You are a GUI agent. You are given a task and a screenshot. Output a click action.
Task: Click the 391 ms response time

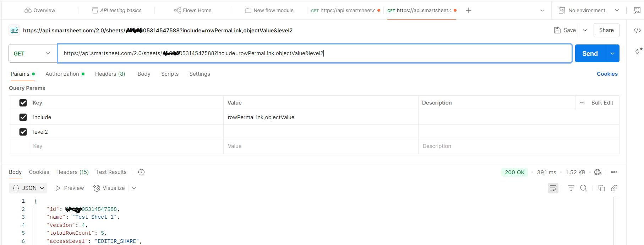point(546,172)
